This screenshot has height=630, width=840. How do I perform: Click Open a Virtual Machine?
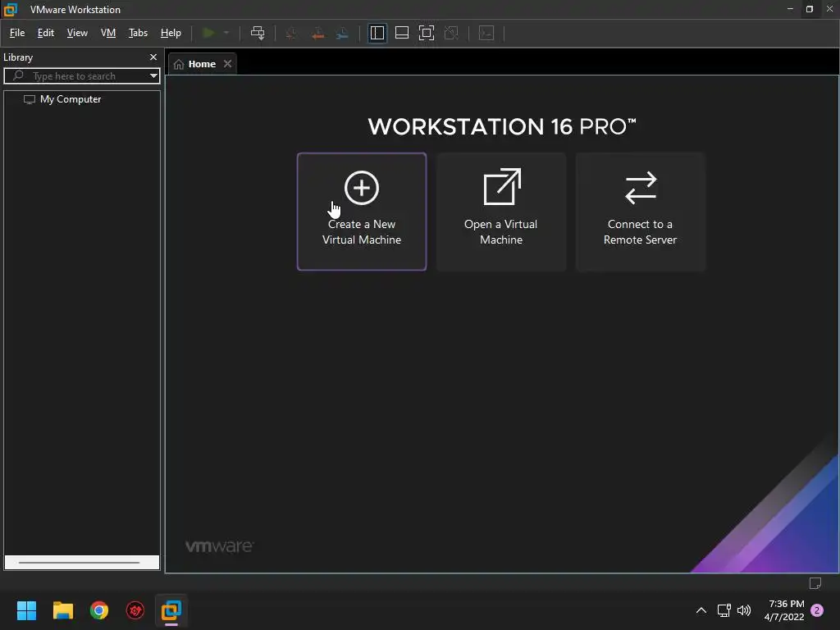501,212
